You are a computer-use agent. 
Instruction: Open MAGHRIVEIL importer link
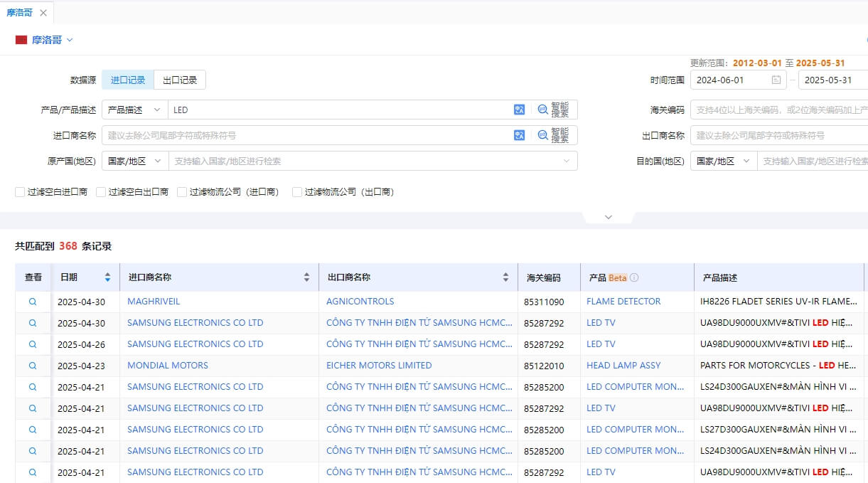[154, 302]
